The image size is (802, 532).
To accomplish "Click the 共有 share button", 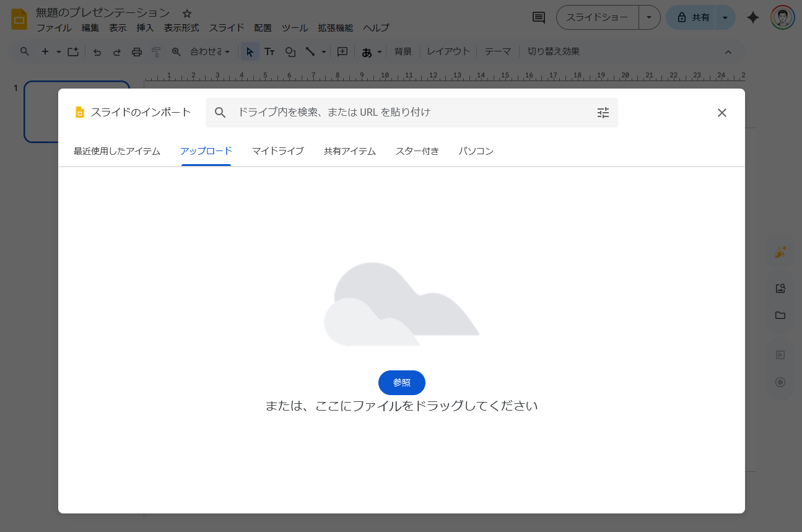I will click(x=692, y=17).
